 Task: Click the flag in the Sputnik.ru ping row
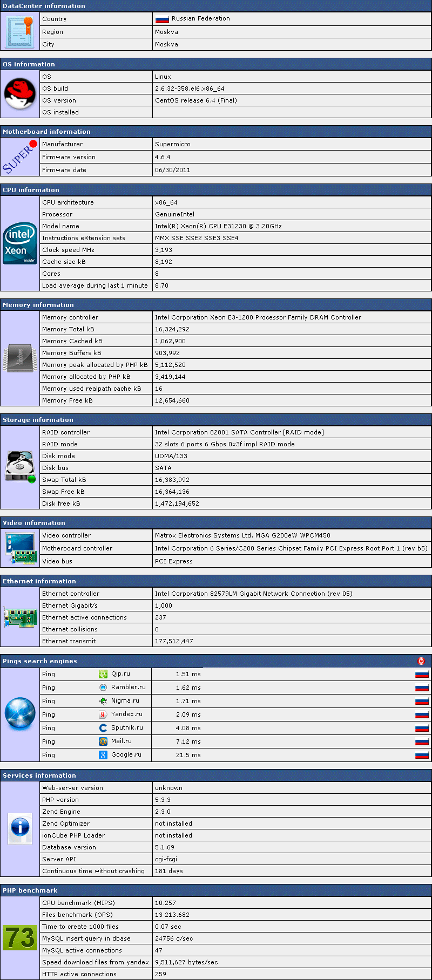422,728
